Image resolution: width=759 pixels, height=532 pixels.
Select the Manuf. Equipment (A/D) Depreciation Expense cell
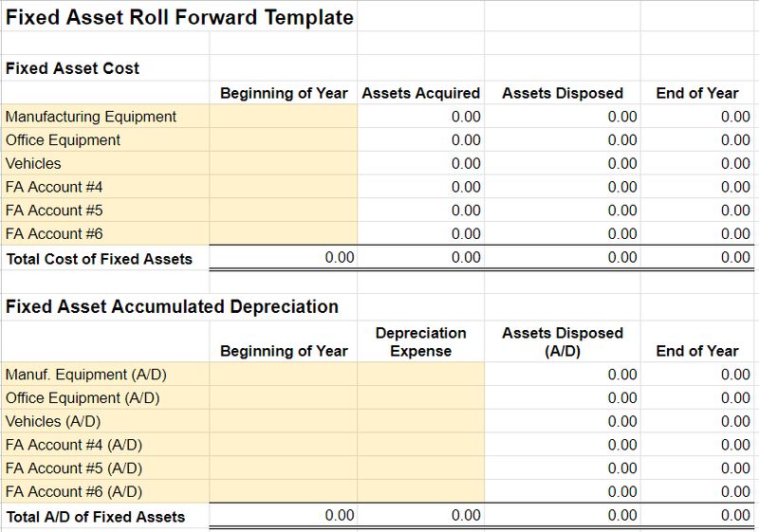pos(421,374)
